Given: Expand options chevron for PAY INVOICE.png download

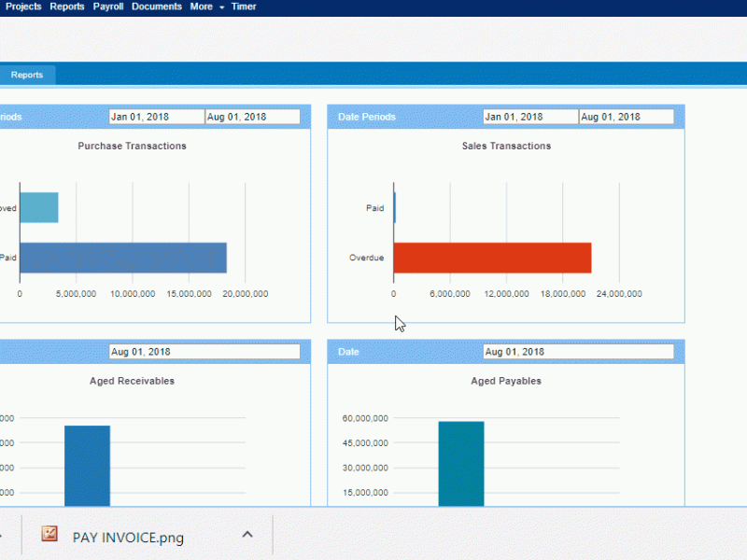Looking at the screenshot, I should [247, 534].
